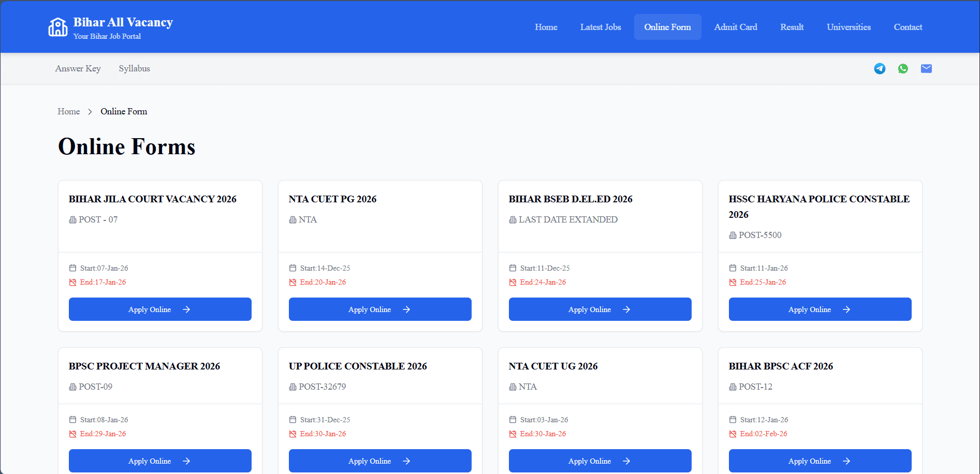Open the WhatsApp contact icon
Image resolution: width=980 pixels, height=474 pixels.
click(x=903, y=68)
